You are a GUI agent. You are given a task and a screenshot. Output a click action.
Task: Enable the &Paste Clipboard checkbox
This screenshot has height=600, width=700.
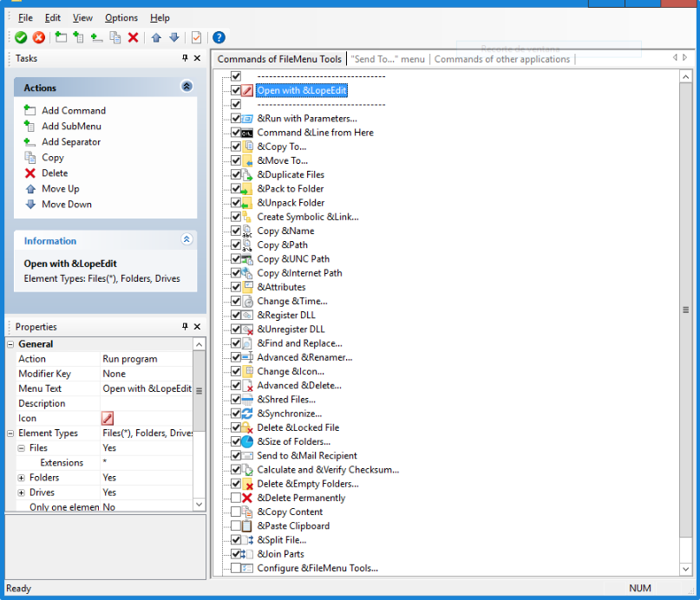[236, 525]
